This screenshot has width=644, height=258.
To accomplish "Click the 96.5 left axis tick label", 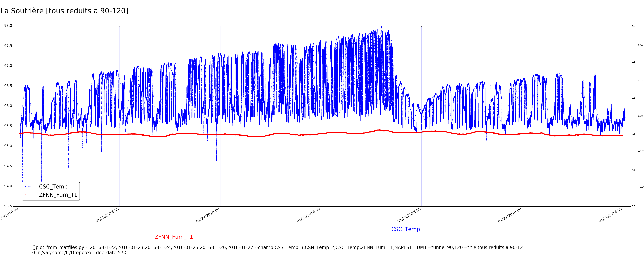I will pyautogui.click(x=8, y=86).
